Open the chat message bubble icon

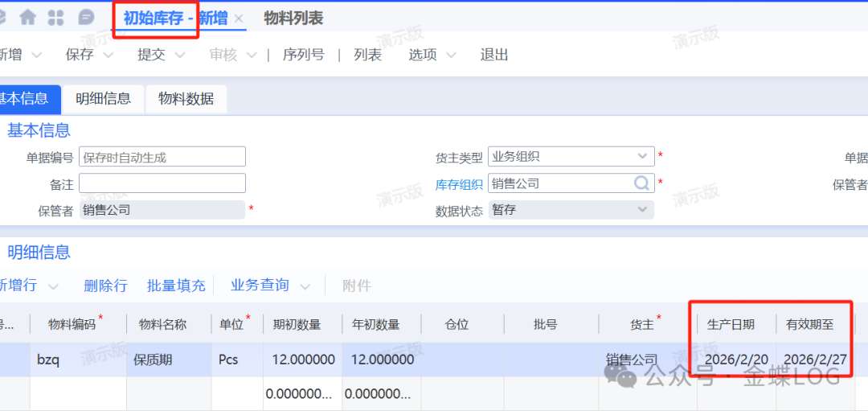click(x=86, y=18)
